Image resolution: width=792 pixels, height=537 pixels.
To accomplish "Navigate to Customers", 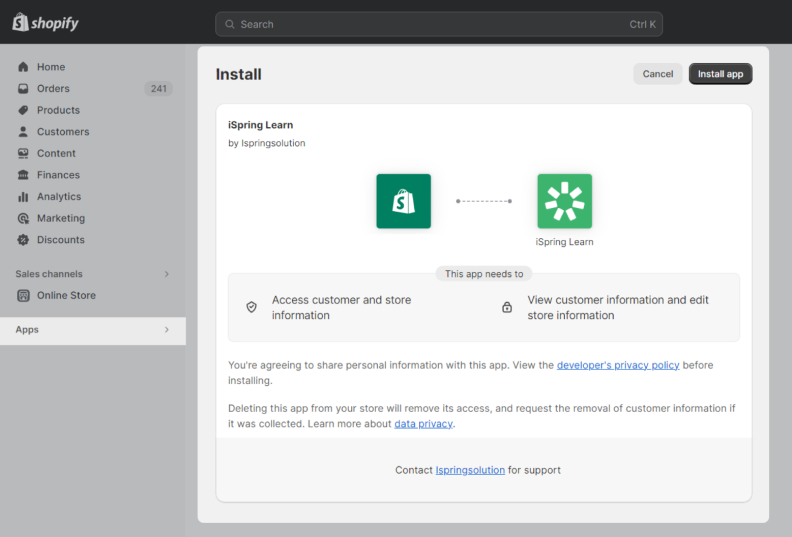I will 63,132.
